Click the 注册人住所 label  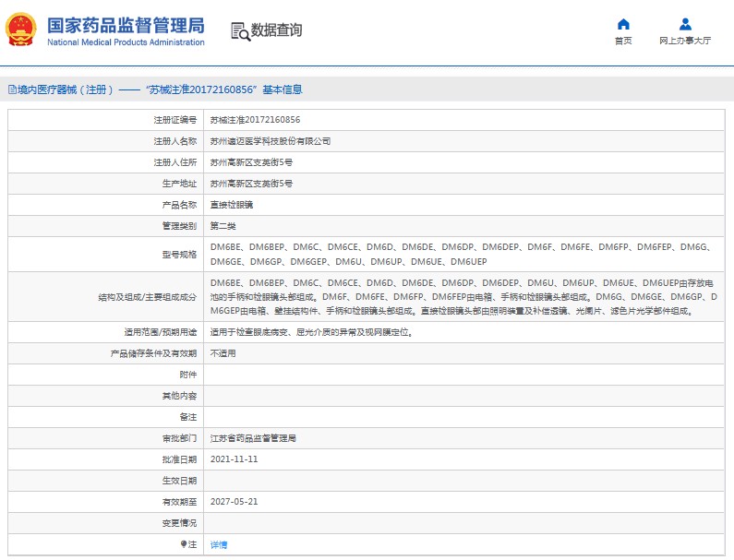(175, 162)
